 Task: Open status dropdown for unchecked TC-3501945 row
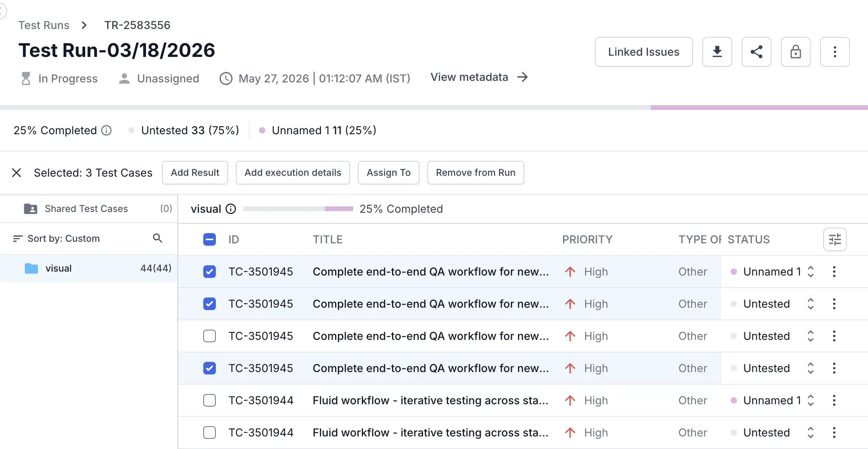click(x=811, y=336)
